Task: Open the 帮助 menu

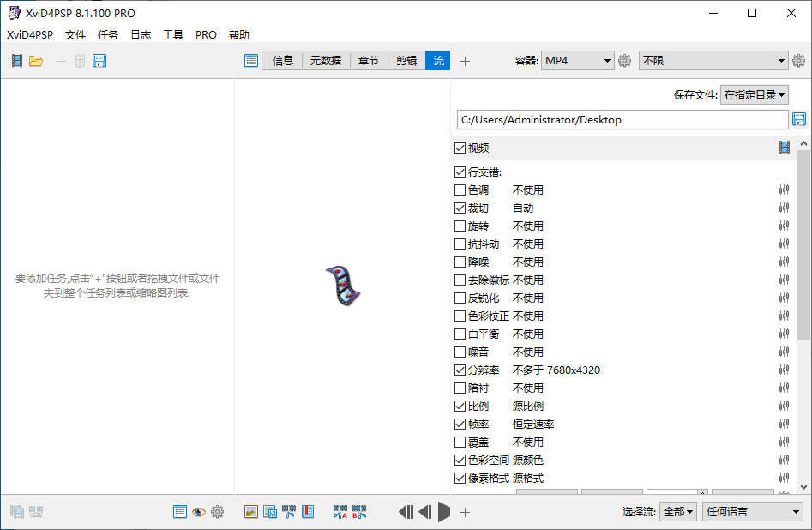Action: pos(238,34)
